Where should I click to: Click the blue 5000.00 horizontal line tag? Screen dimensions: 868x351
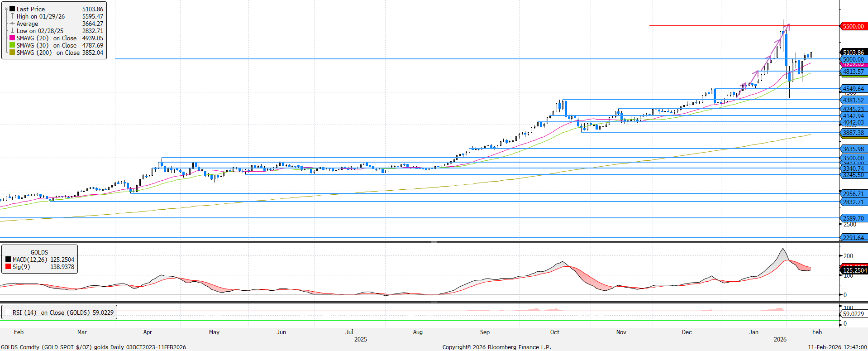tap(853, 59)
